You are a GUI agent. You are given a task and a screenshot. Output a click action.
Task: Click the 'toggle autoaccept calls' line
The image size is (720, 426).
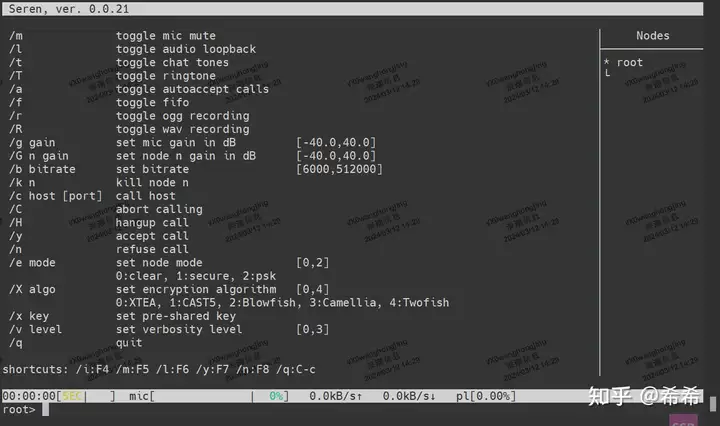coord(192,89)
